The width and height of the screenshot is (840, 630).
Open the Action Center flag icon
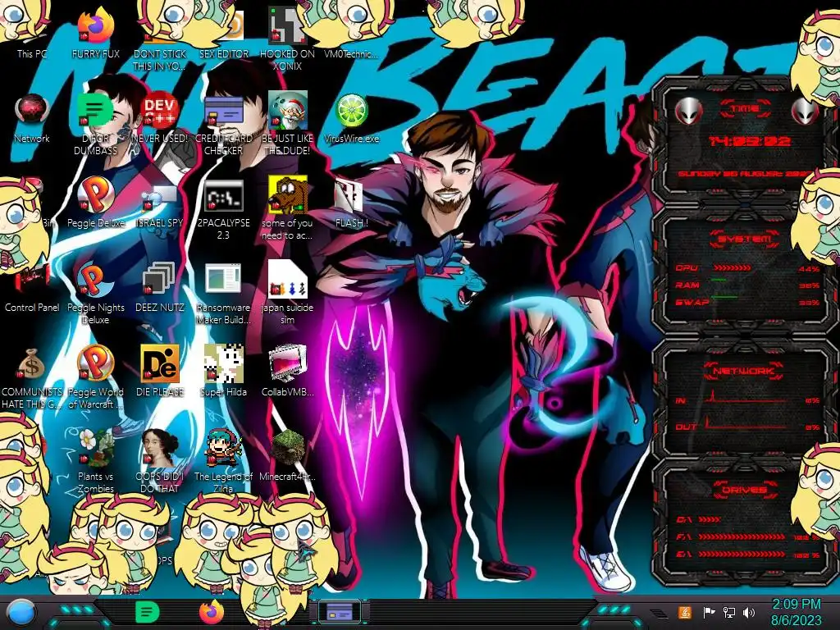pyautogui.click(x=709, y=612)
